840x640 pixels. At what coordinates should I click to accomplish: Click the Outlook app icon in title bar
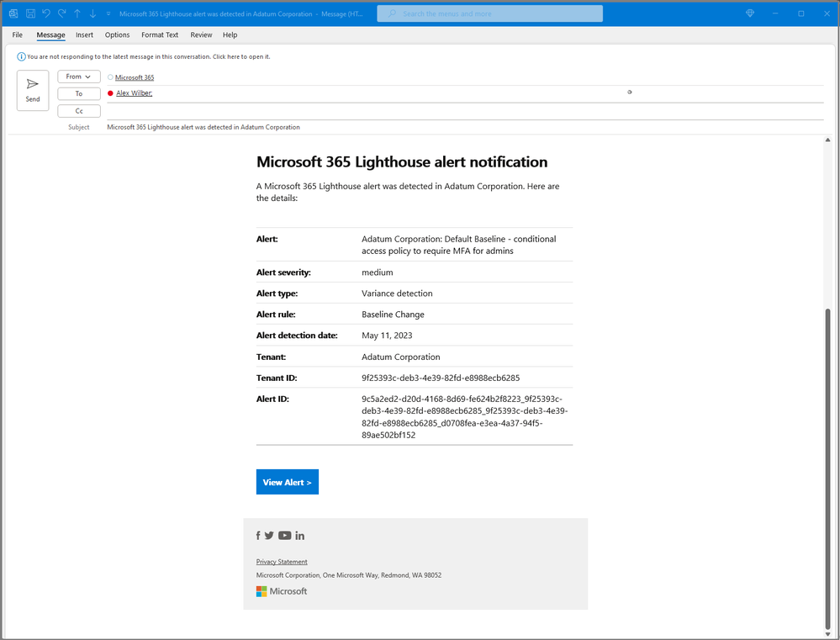coord(13,13)
